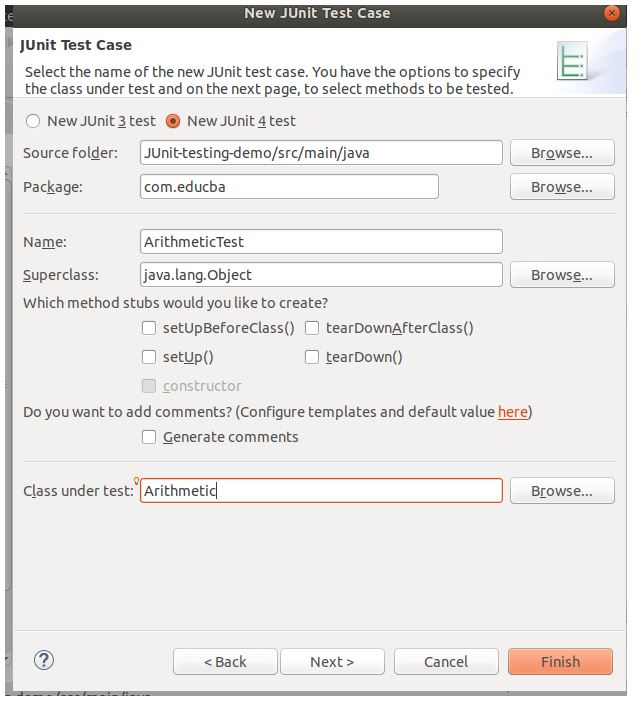This screenshot has width=642, height=702.
Task: Select the New JUnit 3 test option
Action: pyautogui.click(x=34, y=121)
